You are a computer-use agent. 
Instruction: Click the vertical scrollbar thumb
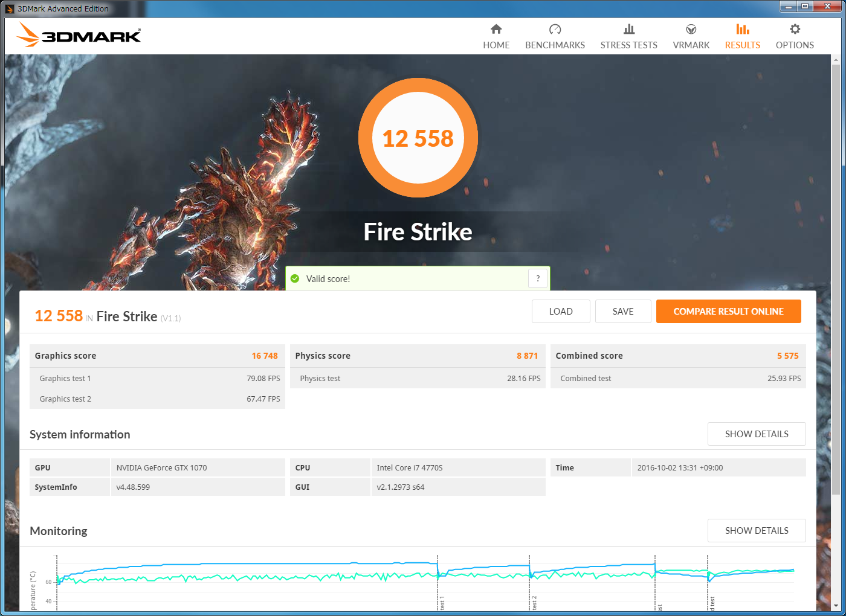836,280
